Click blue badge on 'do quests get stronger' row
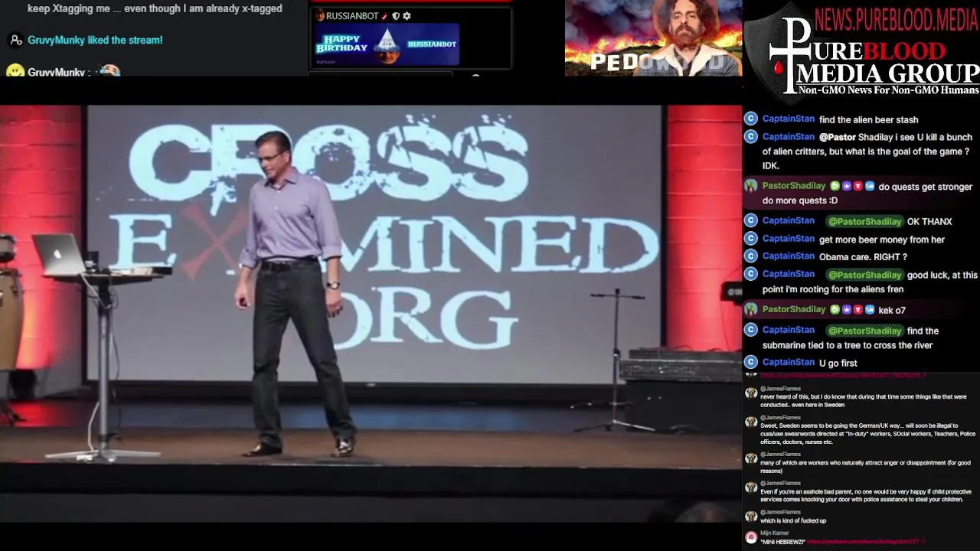This screenshot has width=980, height=551. coord(870,186)
